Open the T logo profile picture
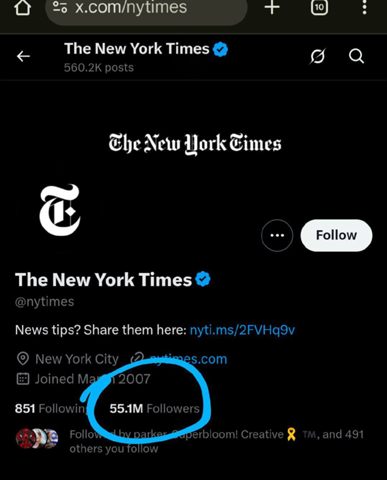 [x=60, y=211]
